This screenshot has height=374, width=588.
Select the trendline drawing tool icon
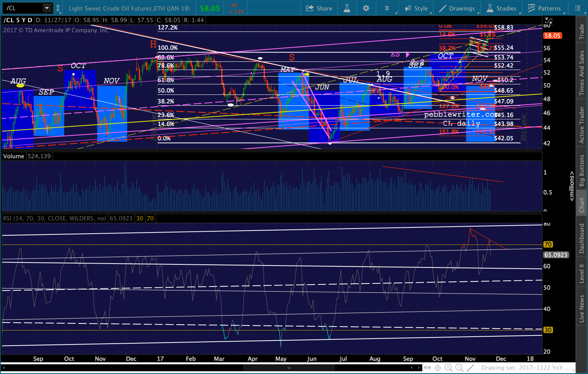470,367
